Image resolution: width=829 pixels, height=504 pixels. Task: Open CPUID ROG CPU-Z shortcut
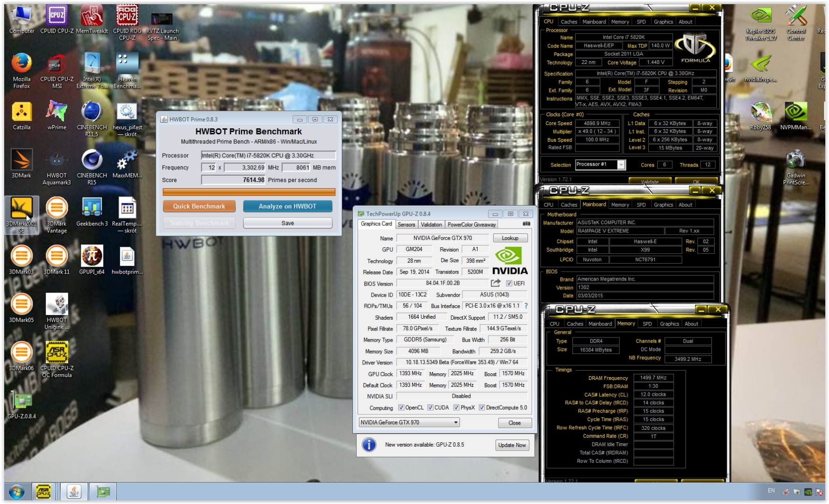(127, 22)
